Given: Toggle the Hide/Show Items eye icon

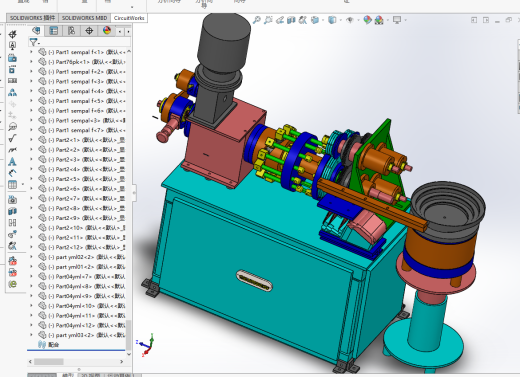Looking at the screenshot, I should [350, 20].
